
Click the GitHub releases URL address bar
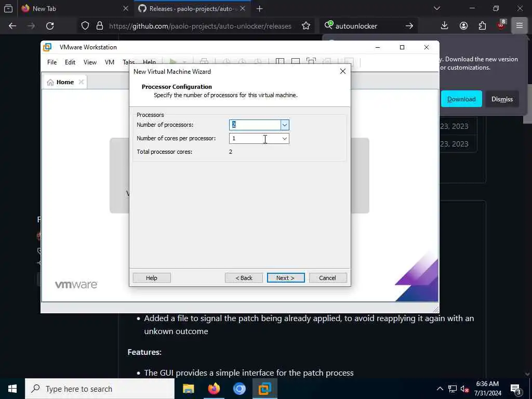click(200, 26)
